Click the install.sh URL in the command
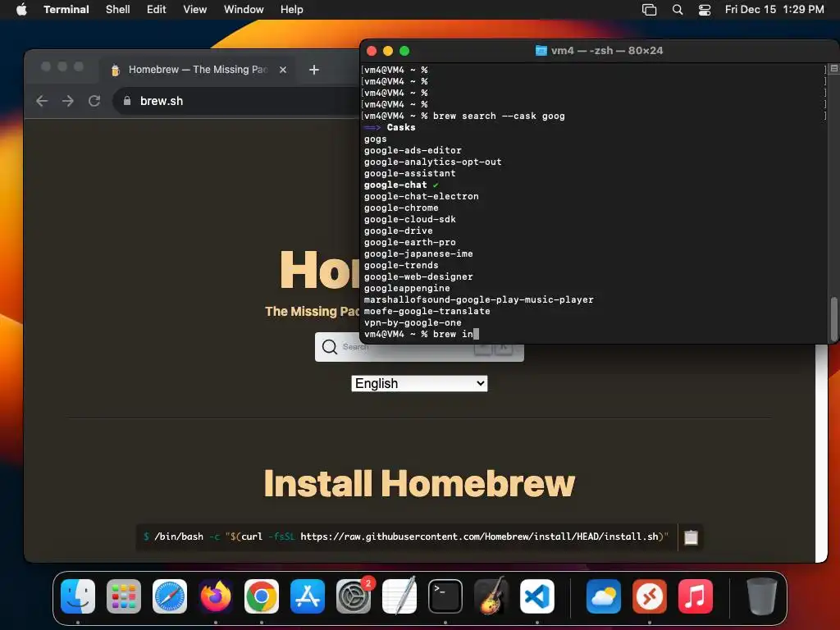This screenshot has height=630, width=840. (x=481, y=536)
